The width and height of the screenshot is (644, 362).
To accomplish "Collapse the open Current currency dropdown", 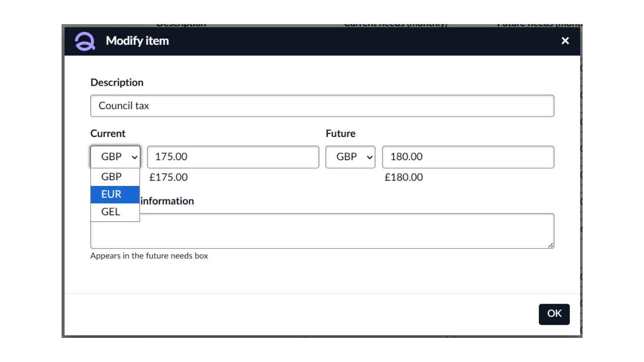I will click(115, 157).
